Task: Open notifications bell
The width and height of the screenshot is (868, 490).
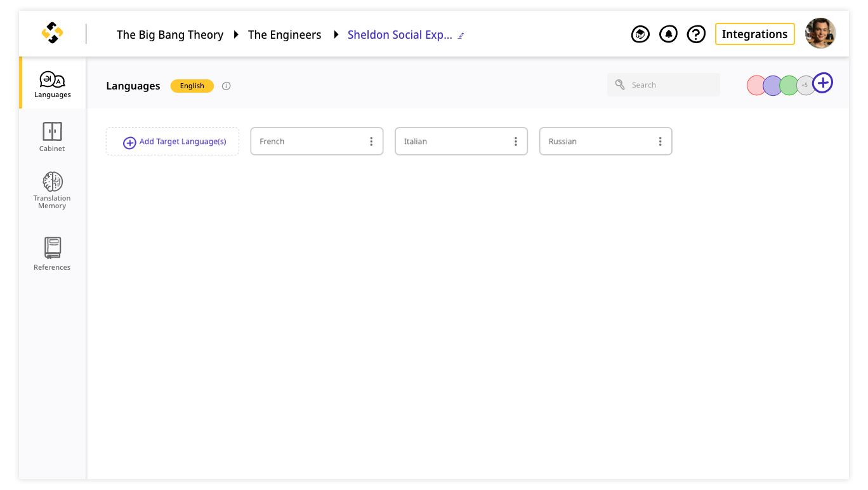Action: [668, 34]
